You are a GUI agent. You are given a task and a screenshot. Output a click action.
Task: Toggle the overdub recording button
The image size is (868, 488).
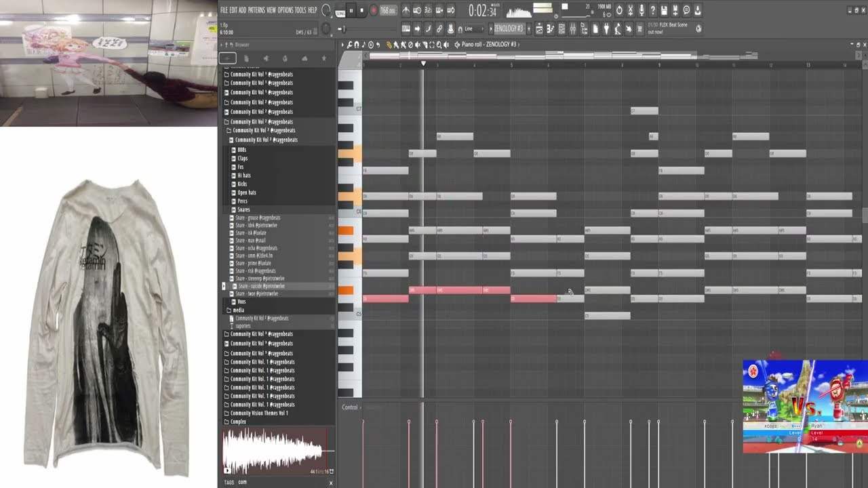tap(439, 10)
